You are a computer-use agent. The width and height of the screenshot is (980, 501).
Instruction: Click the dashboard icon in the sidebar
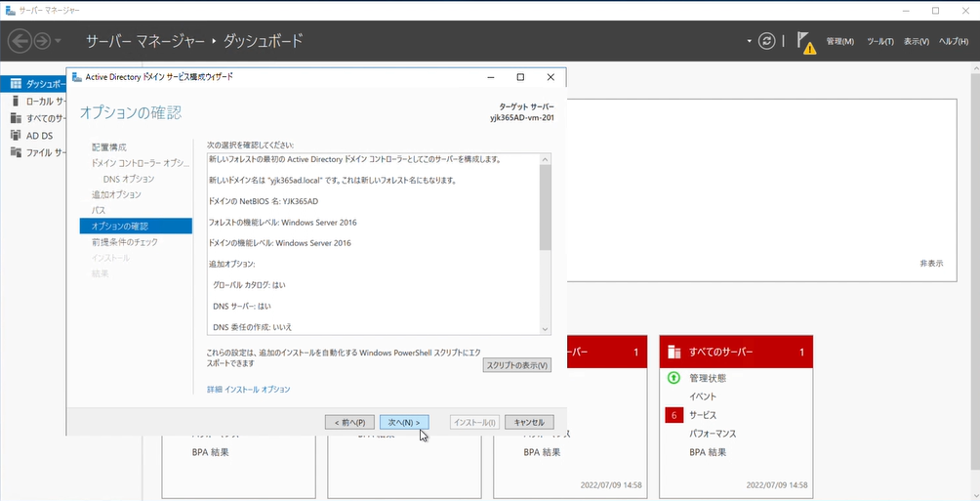(x=16, y=84)
